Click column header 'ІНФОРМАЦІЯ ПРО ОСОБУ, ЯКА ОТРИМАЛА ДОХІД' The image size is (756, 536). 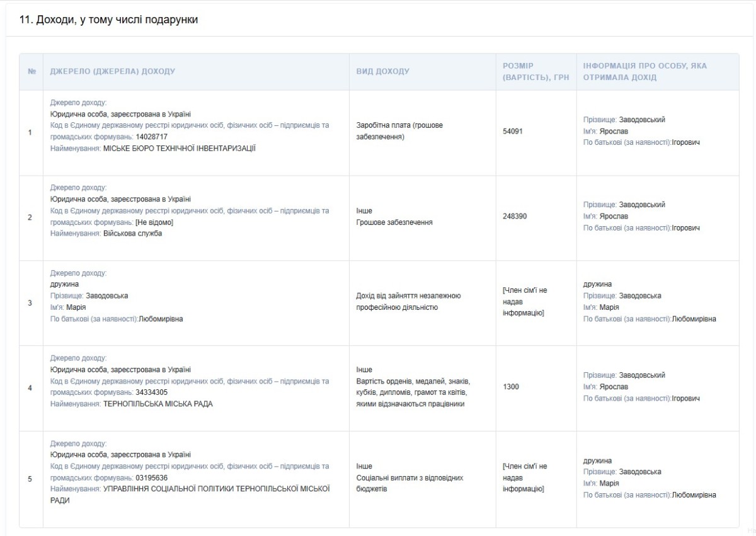coord(645,71)
